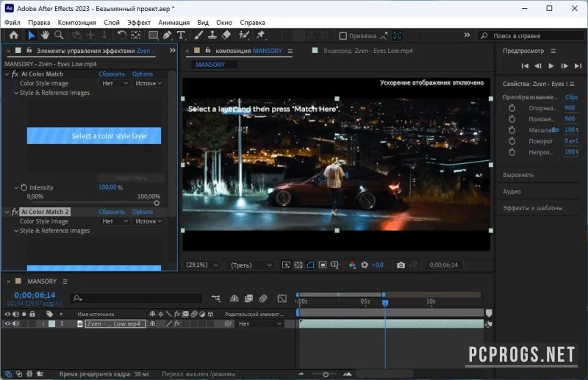Mute audio speaker for the Zven layer
This screenshot has height=380, width=588.
click(15, 323)
